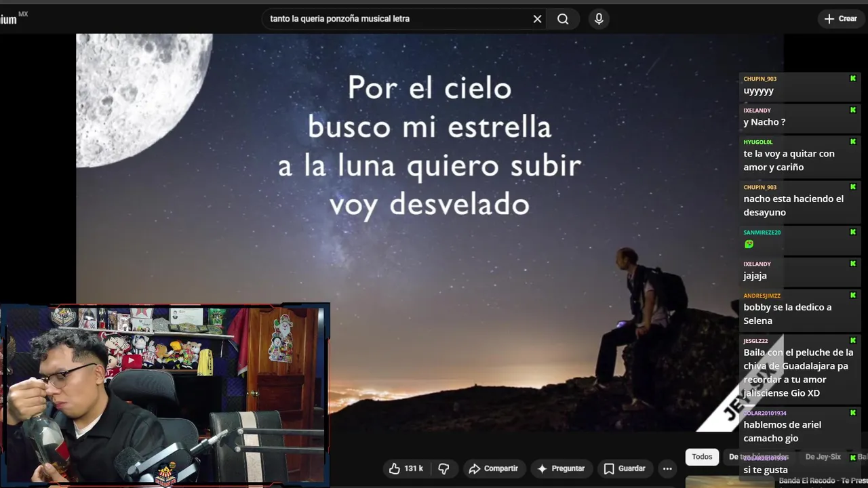Click the magnifying glass search button

[563, 19]
